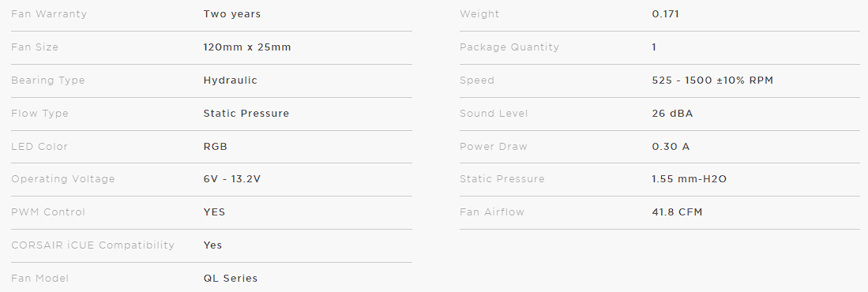
Task: Select the Package Quantity label
Action: 509,47
